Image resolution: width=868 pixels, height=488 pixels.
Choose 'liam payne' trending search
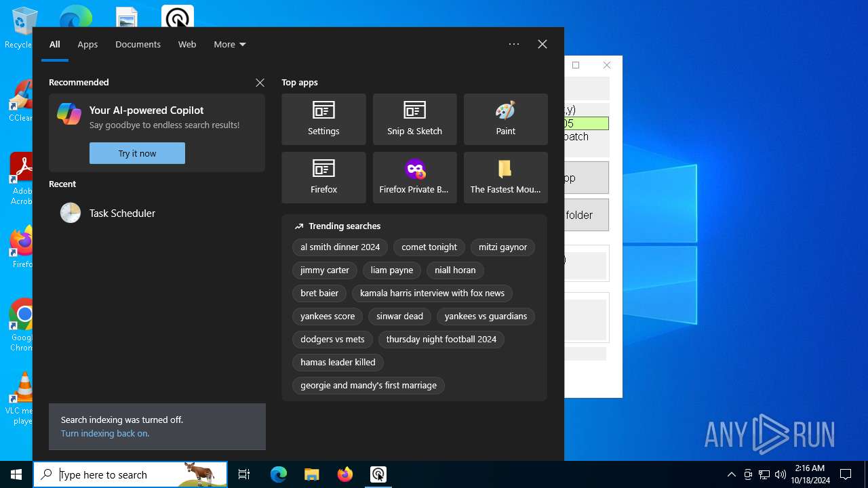tap(392, 270)
